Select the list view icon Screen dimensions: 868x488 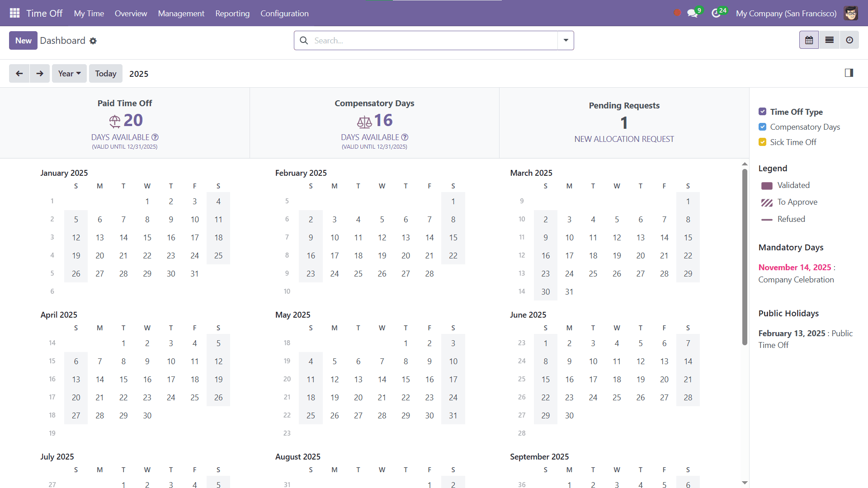(x=830, y=40)
